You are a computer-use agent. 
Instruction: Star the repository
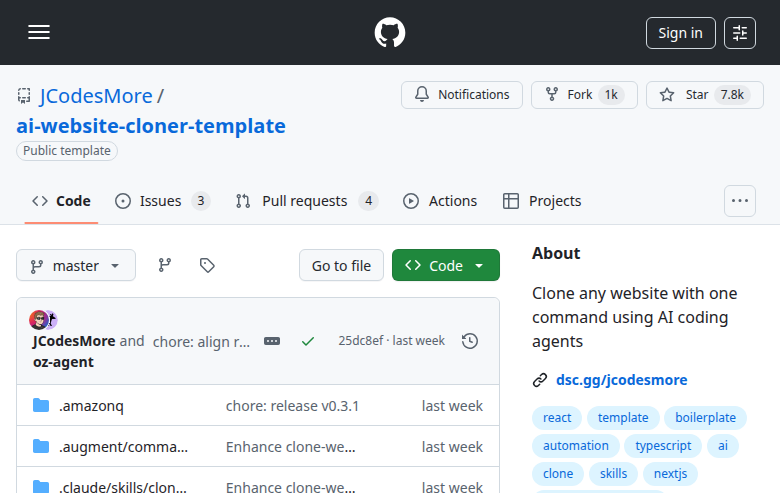(x=704, y=95)
